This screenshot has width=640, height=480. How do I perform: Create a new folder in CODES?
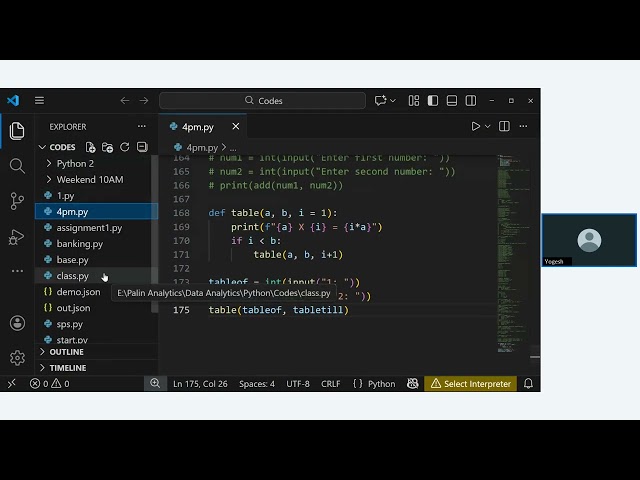[x=107, y=147]
